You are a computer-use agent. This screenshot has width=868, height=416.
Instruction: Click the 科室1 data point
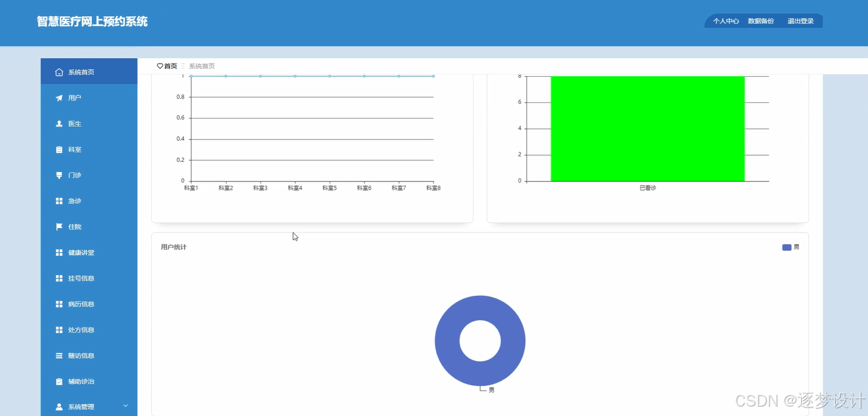coord(191,76)
